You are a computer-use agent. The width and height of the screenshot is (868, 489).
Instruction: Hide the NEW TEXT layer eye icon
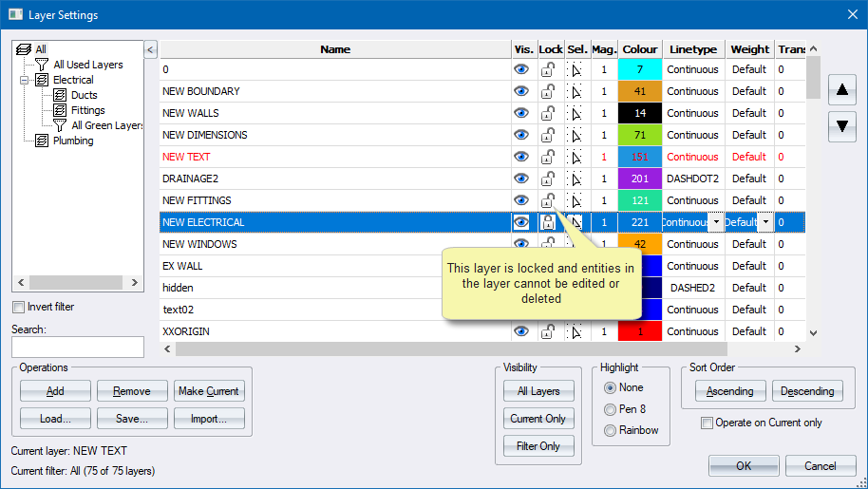(521, 157)
